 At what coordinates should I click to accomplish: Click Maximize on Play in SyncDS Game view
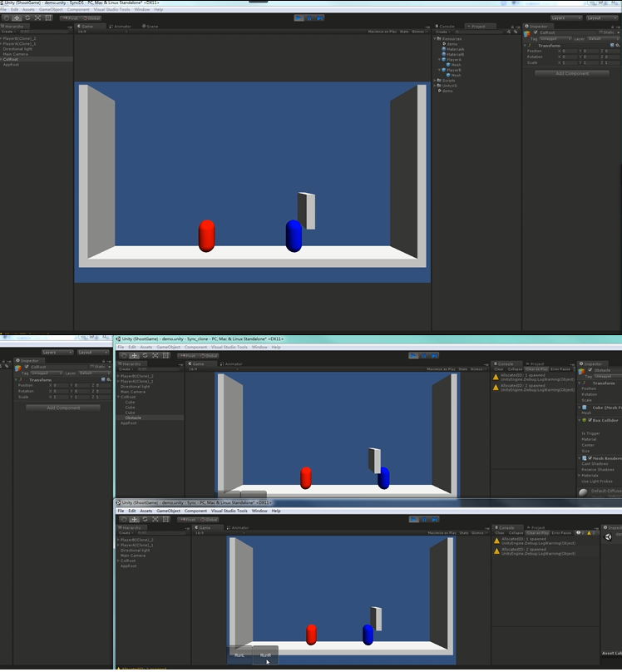383,32
